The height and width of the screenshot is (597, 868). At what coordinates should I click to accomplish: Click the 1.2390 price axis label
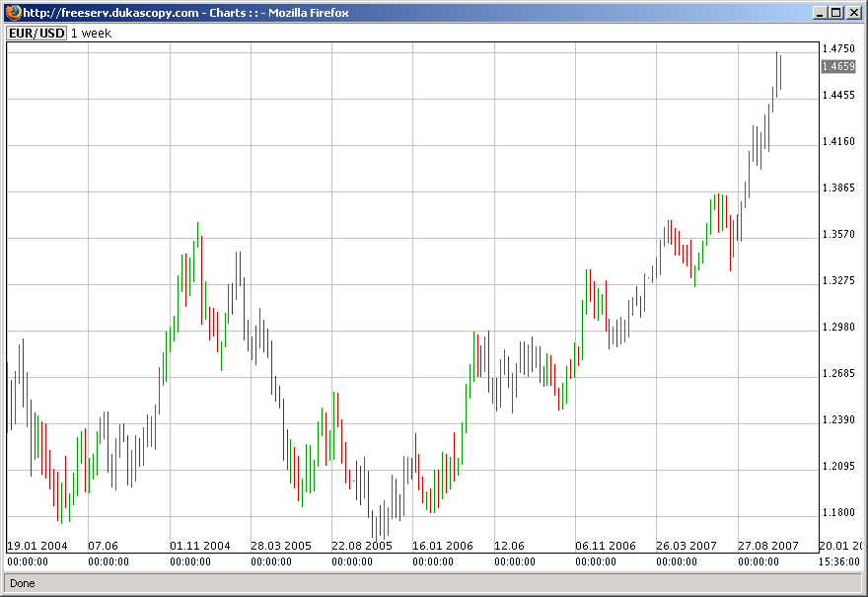tap(838, 419)
